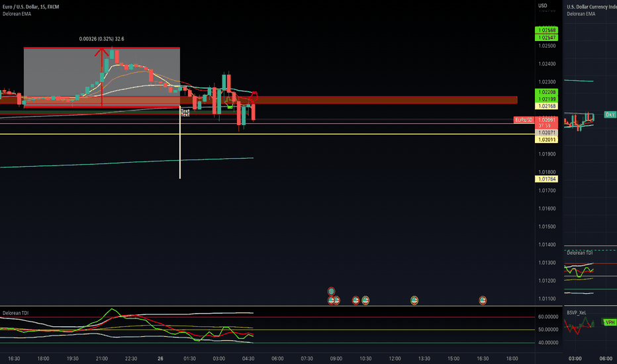
Task: Open the USD currency selector on the price axis
Action: click(x=543, y=5)
